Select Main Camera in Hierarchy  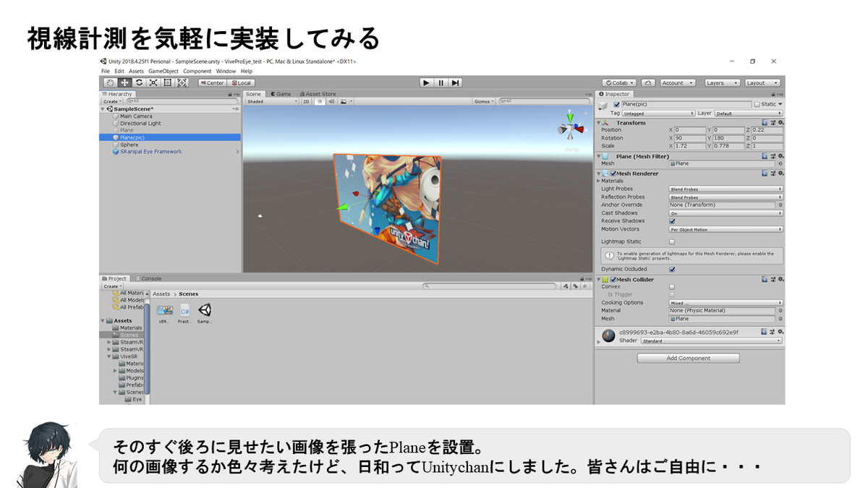pos(136,116)
